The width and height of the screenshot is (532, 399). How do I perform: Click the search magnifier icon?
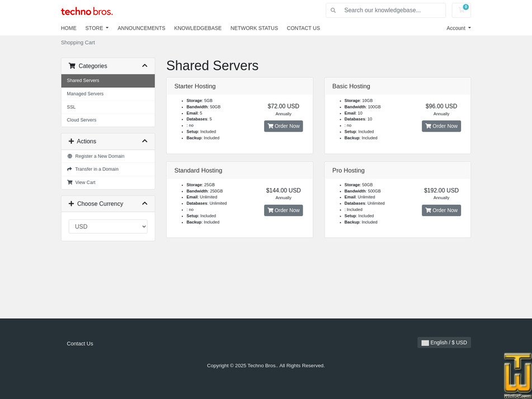[x=333, y=10]
